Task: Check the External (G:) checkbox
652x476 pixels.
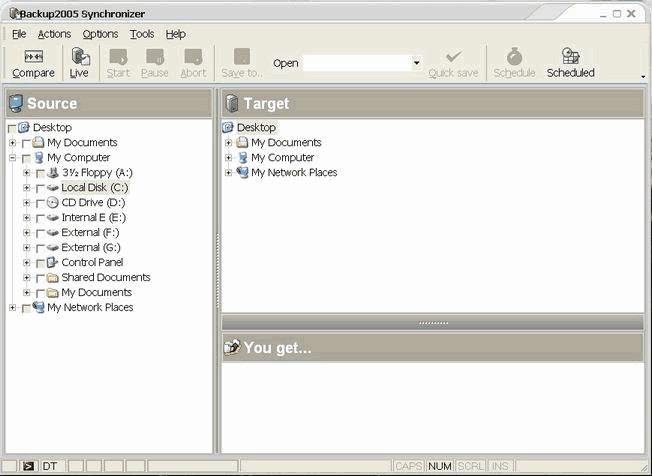Action: click(x=40, y=248)
